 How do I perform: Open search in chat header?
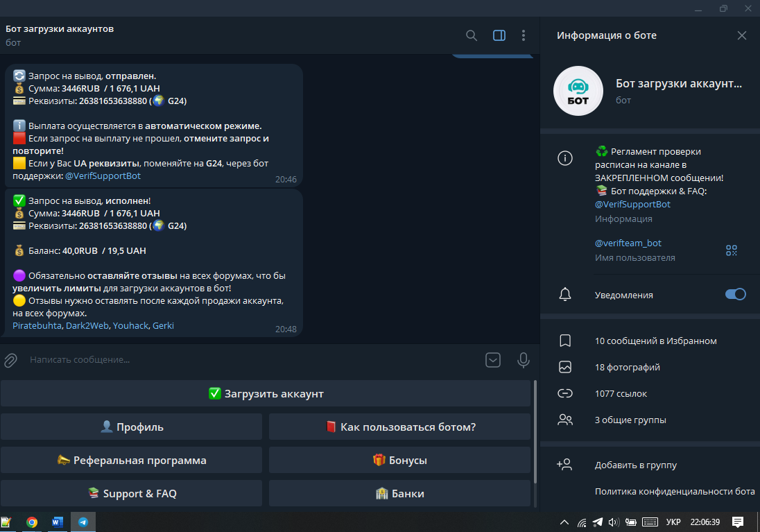pyautogui.click(x=472, y=35)
